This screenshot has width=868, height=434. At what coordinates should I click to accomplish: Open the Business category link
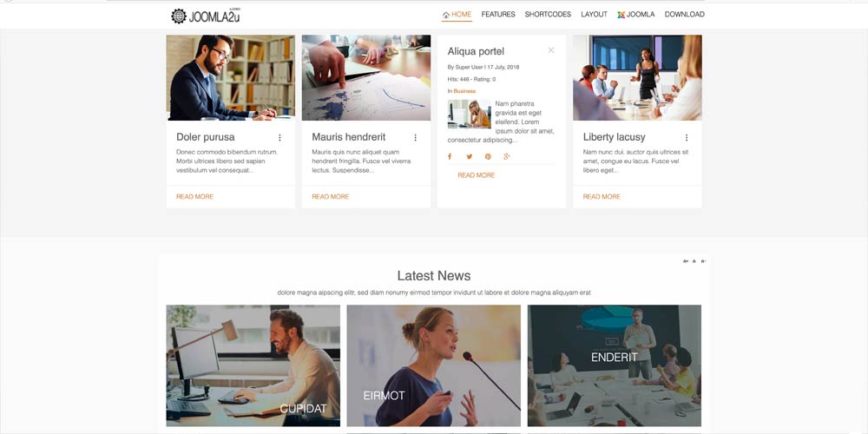tap(464, 91)
